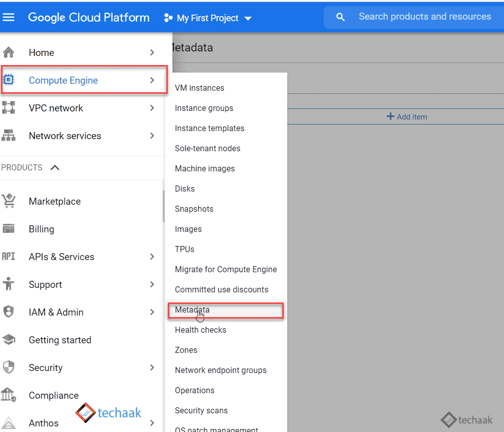504x432 pixels.
Task: Click the APIs & Services API icon
Action: click(x=9, y=256)
